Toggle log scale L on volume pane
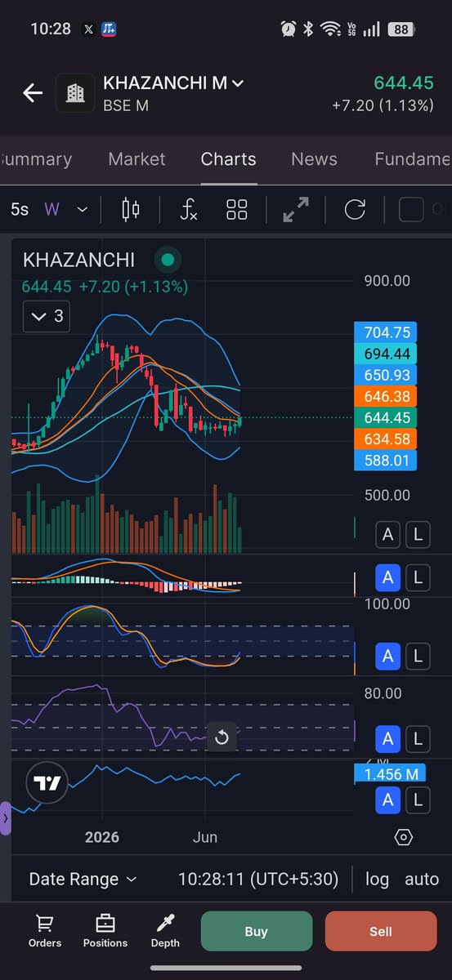The height and width of the screenshot is (980, 452). [418, 535]
